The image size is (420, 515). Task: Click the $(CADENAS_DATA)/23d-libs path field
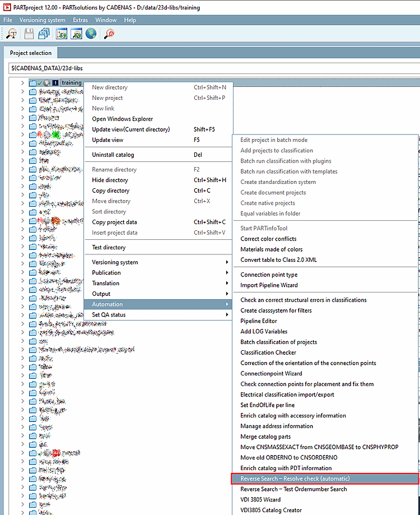[x=214, y=68]
